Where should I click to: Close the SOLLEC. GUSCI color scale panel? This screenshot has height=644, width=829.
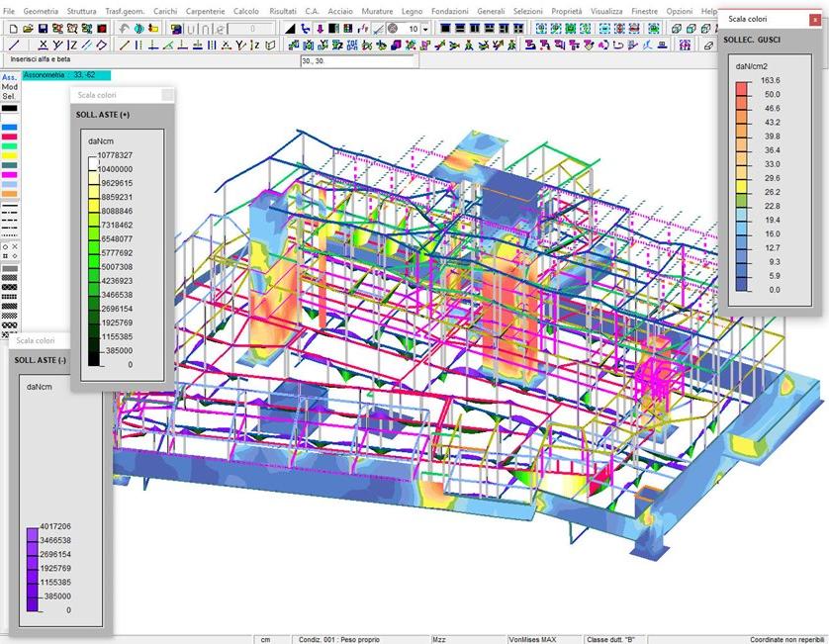814,19
